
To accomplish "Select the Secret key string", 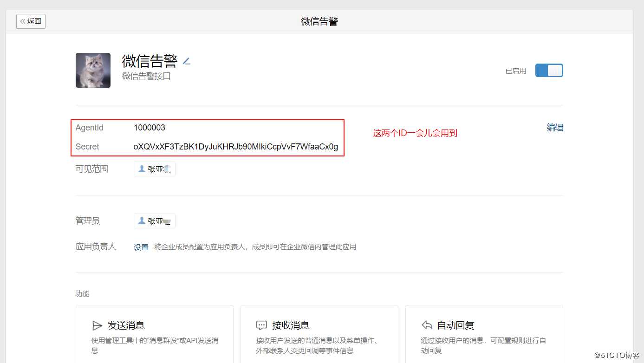I will pos(236,147).
